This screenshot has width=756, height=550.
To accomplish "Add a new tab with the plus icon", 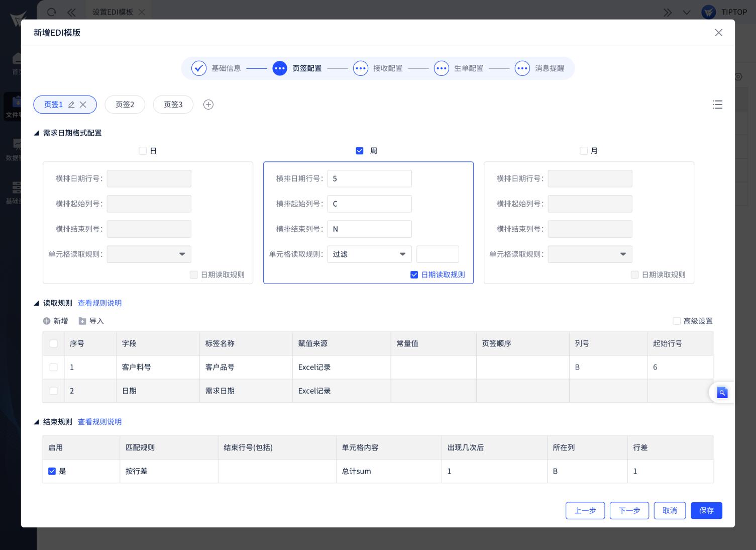I will pos(208,105).
